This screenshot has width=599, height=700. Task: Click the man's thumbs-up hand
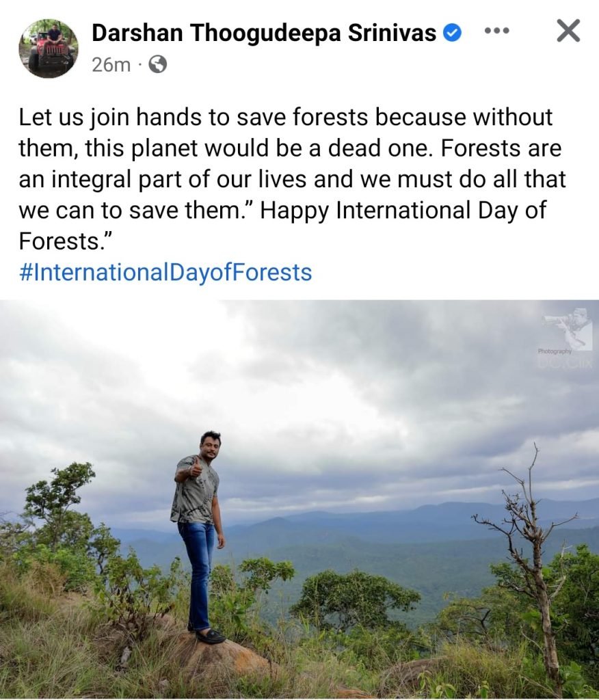coord(195,469)
